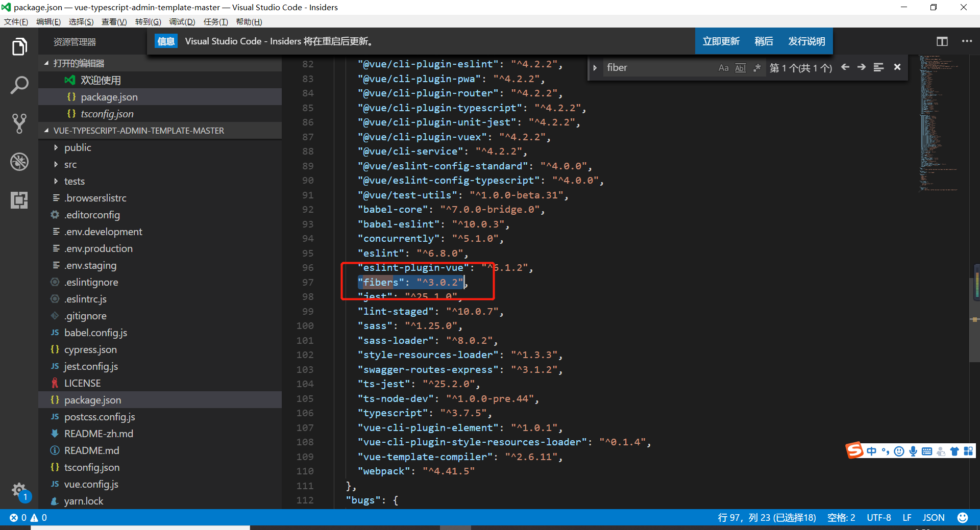Open the Explorer view in activity bar
The width and height of the screenshot is (980, 530).
[x=19, y=47]
